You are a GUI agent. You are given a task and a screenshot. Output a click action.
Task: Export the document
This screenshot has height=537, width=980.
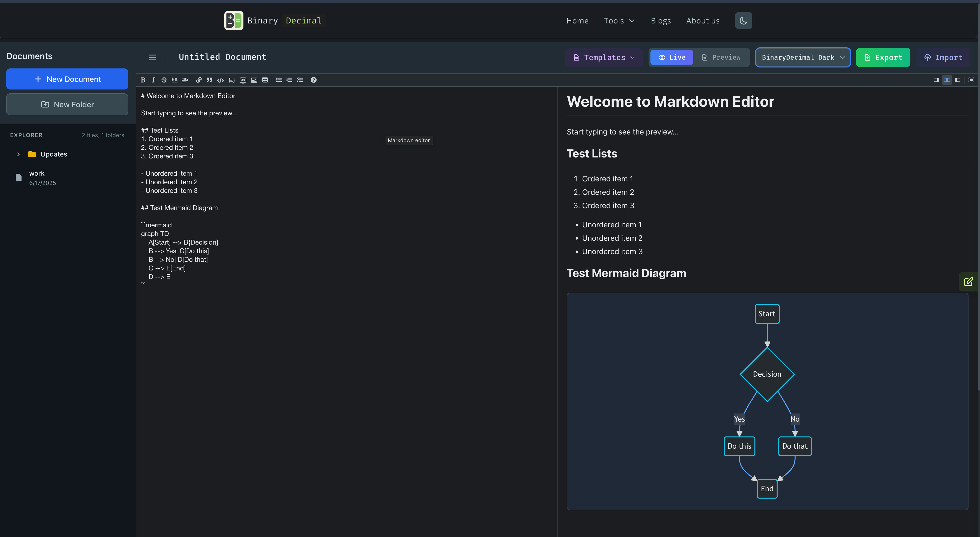[883, 57]
